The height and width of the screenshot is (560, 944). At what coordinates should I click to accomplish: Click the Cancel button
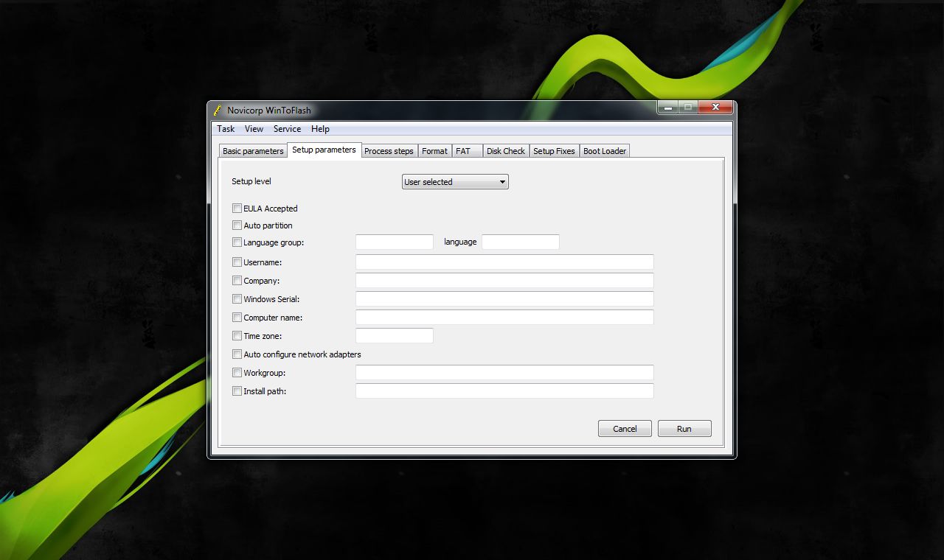pyautogui.click(x=625, y=429)
